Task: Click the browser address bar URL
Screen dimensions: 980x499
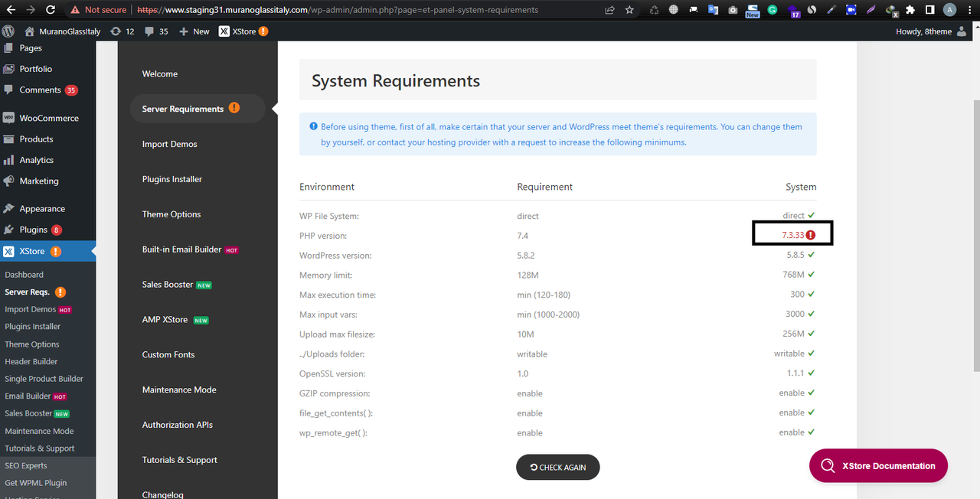Action: (338, 10)
